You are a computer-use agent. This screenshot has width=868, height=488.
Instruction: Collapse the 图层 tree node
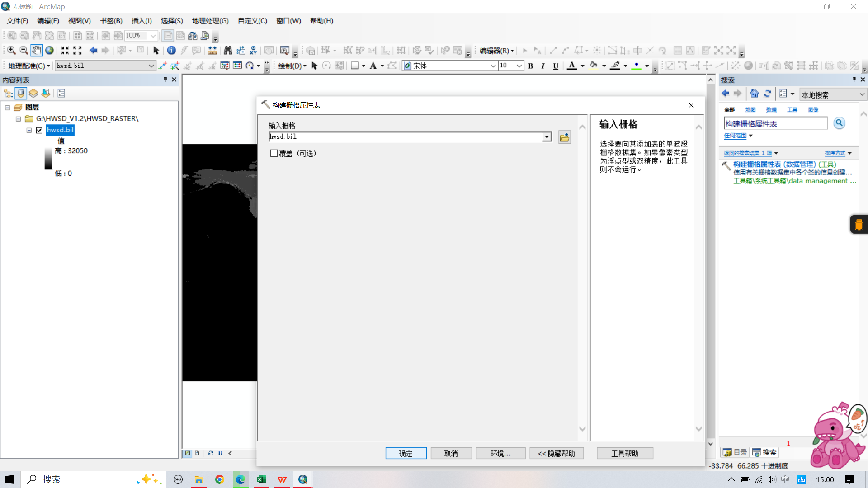click(8, 108)
